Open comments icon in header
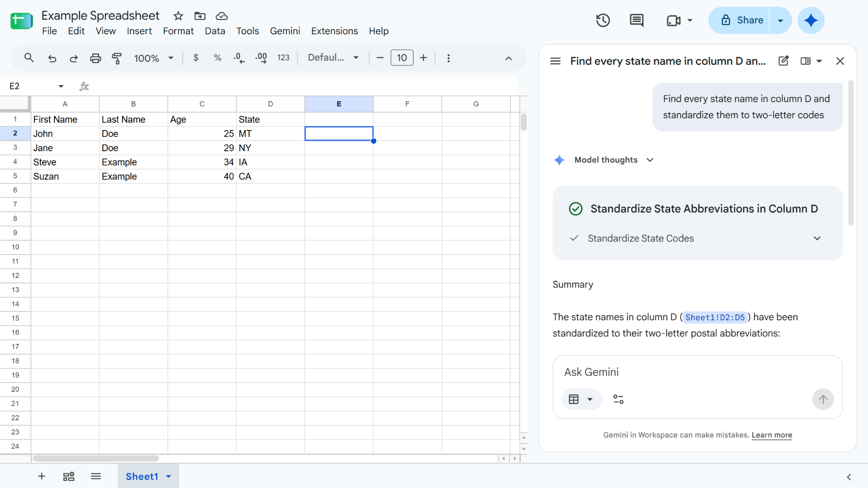The image size is (868, 488). 637,20
